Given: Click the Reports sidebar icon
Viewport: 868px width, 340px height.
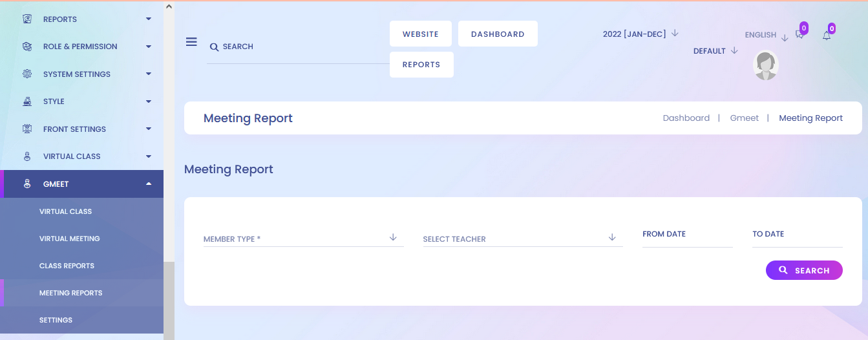Looking at the screenshot, I should coord(27,19).
